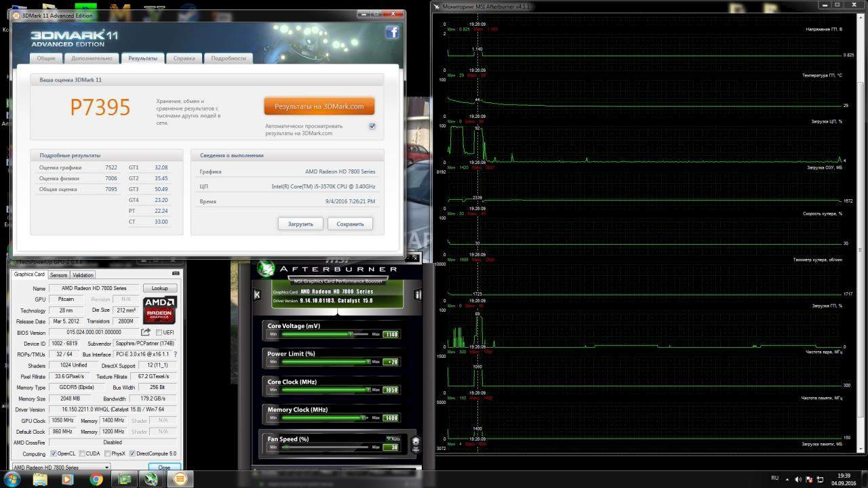868x488 pixels.
Task: Click the Оценка графики value 7522
Action: click(x=111, y=167)
